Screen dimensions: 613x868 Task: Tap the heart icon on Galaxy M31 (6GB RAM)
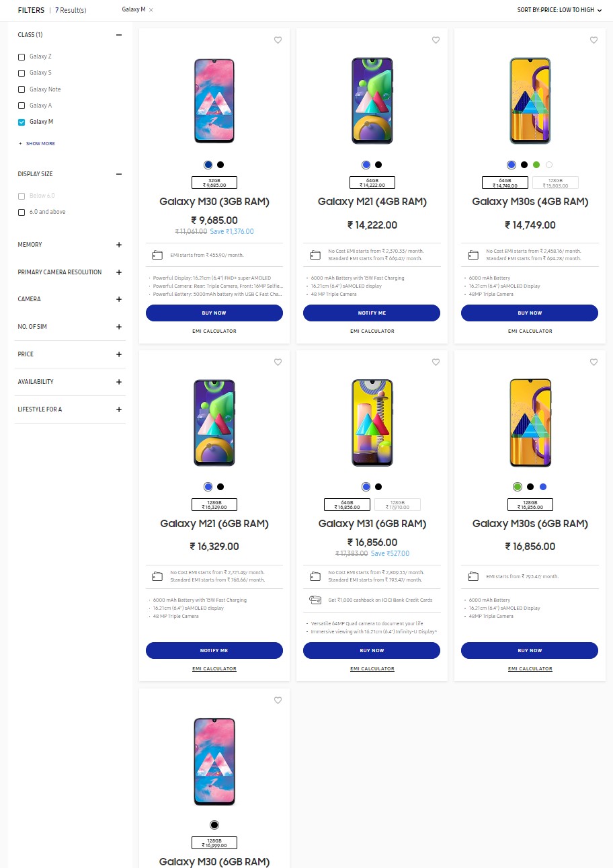[436, 362]
